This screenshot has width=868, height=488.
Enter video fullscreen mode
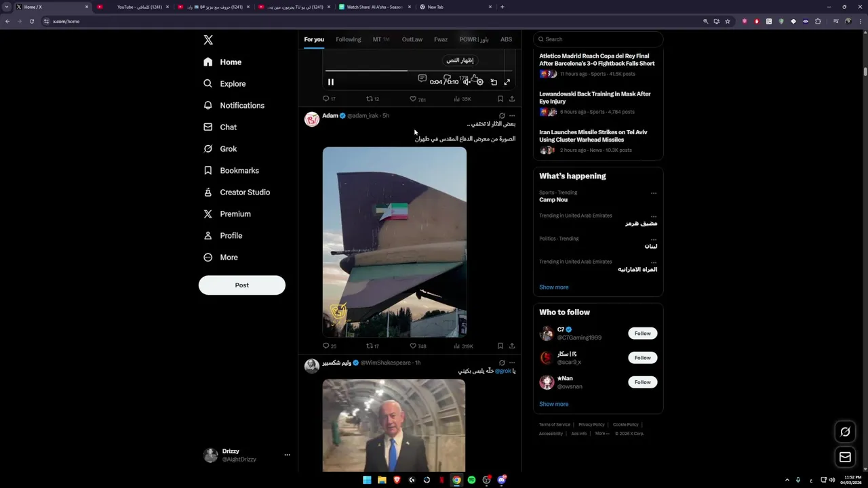[507, 82]
